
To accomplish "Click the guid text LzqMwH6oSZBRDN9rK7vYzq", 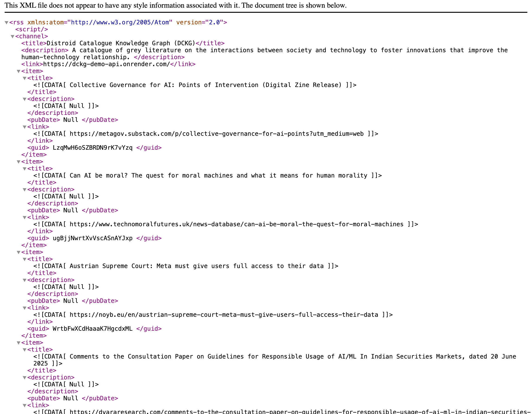I will click(93, 148).
